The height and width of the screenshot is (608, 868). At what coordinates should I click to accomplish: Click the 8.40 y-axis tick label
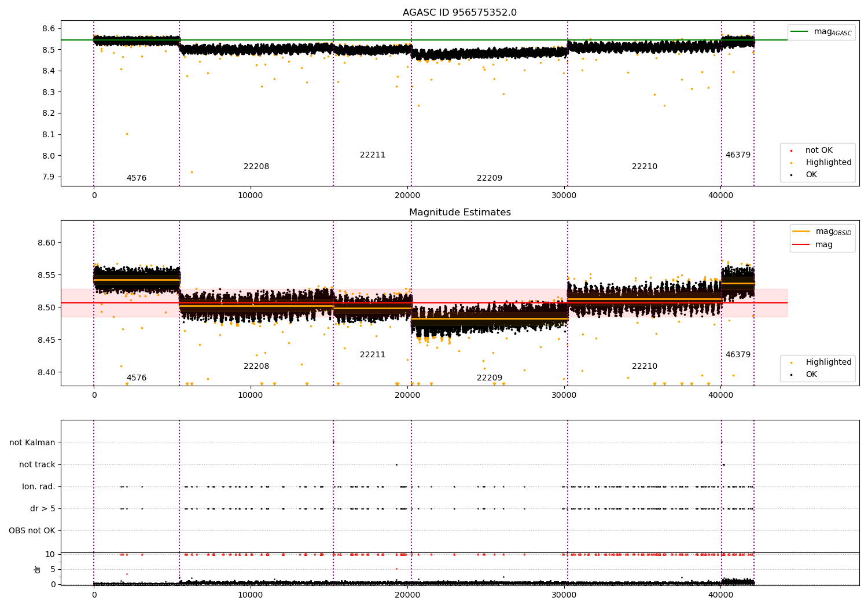tap(46, 373)
